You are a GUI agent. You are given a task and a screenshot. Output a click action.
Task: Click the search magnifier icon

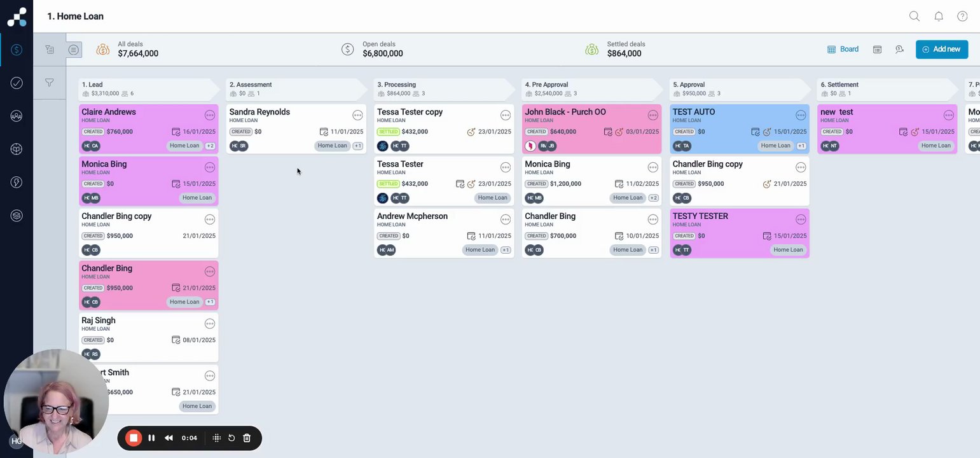coord(914,17)
